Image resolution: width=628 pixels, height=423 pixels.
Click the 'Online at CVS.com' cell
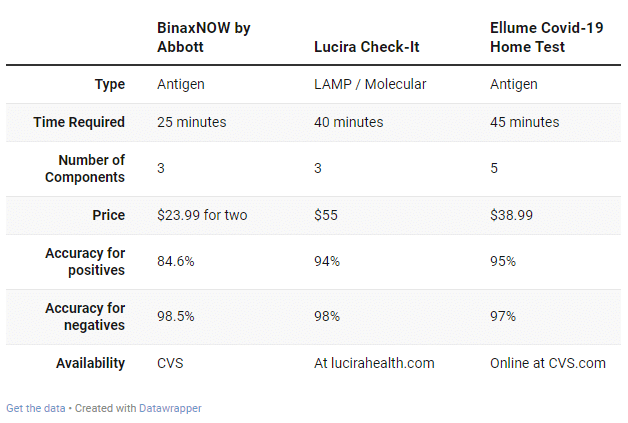point(547,363)
